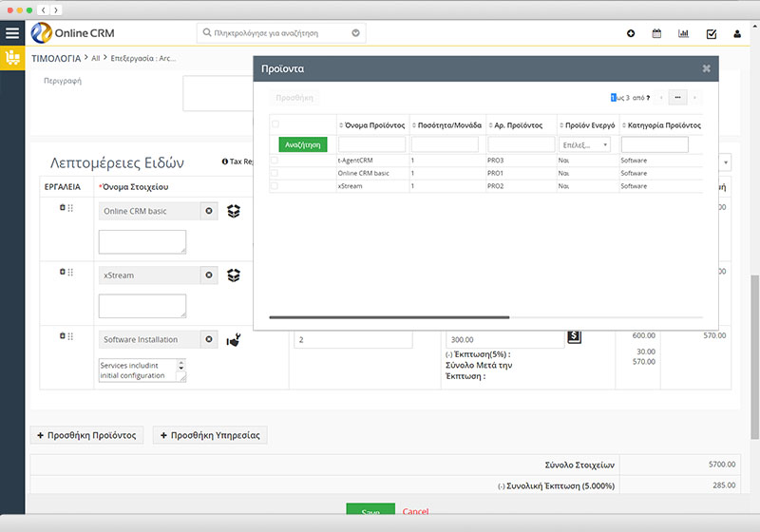Open the ΤΙΜΟΛΟΓΙΑ breadcrumb
The image size is (760, 532).
[x=56, y=58]
